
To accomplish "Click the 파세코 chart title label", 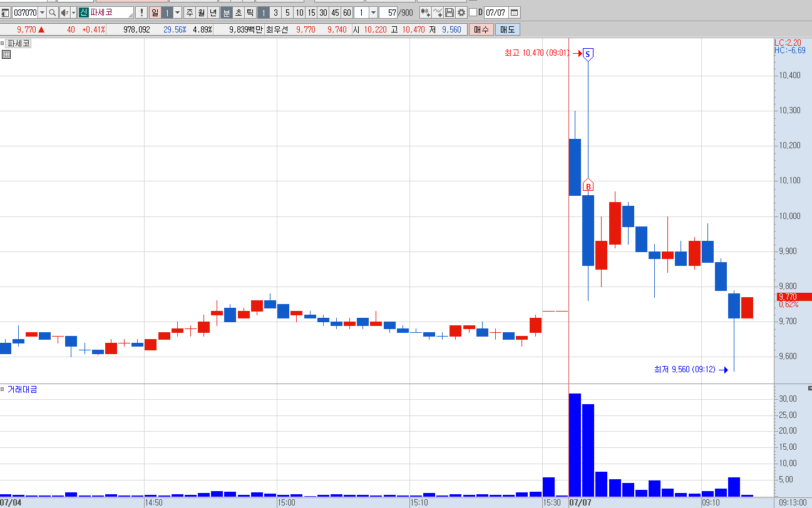I will tap(18, 43).
